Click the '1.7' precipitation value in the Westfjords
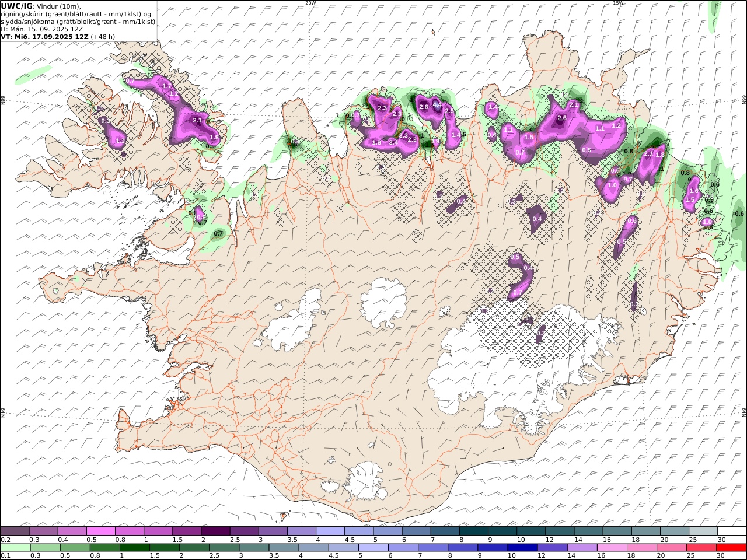The height and width of the screenshot is (560, 747). point(166,86)
